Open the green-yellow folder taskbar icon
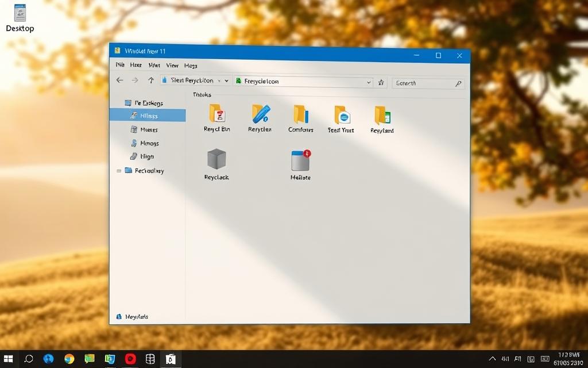 point(89,359)
